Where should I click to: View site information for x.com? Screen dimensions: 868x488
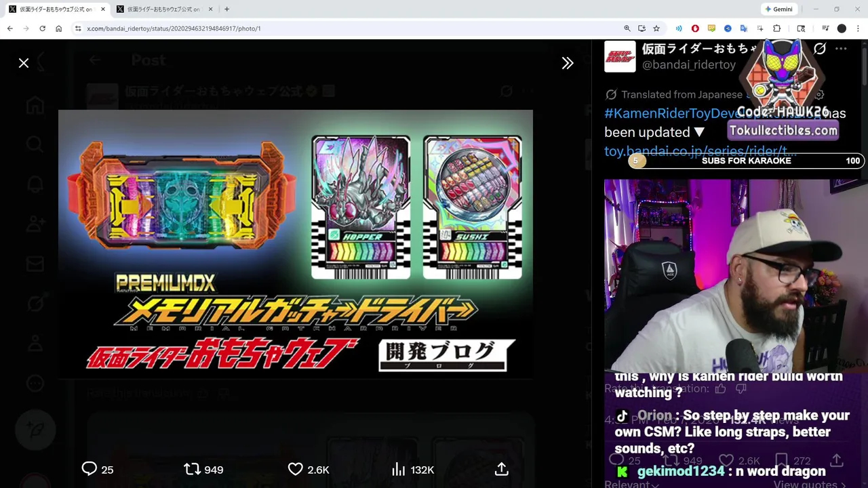click(78, 28)
